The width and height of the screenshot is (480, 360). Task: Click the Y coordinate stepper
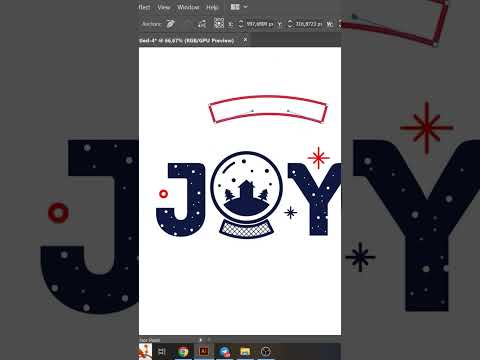coord(290,24)
